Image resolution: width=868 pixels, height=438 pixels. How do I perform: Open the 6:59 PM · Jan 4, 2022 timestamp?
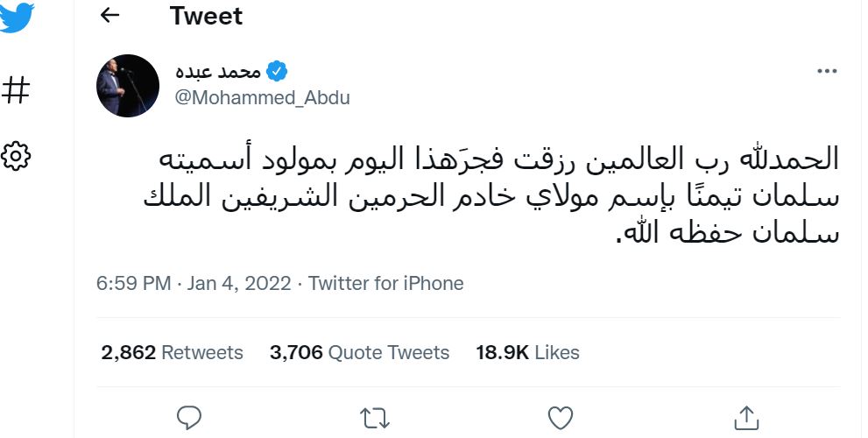(x=194, y=284)
